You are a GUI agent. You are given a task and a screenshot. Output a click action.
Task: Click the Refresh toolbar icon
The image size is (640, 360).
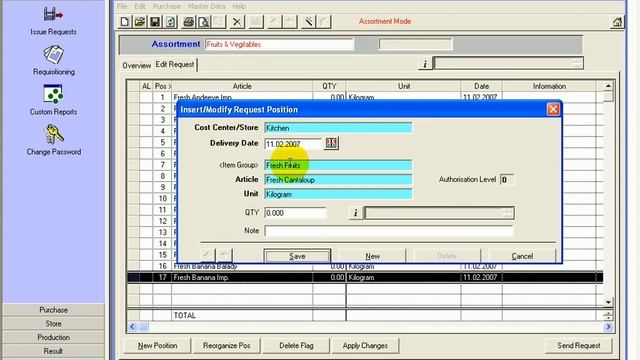[x=171, y=22]
